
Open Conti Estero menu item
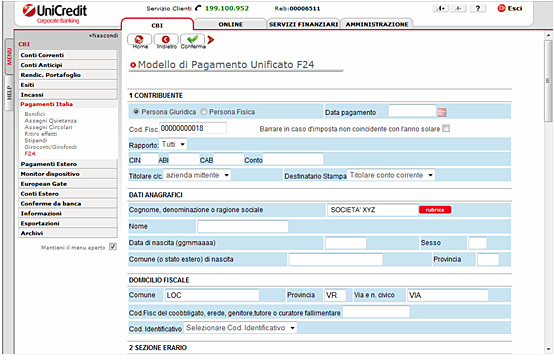tap(67, 193)
